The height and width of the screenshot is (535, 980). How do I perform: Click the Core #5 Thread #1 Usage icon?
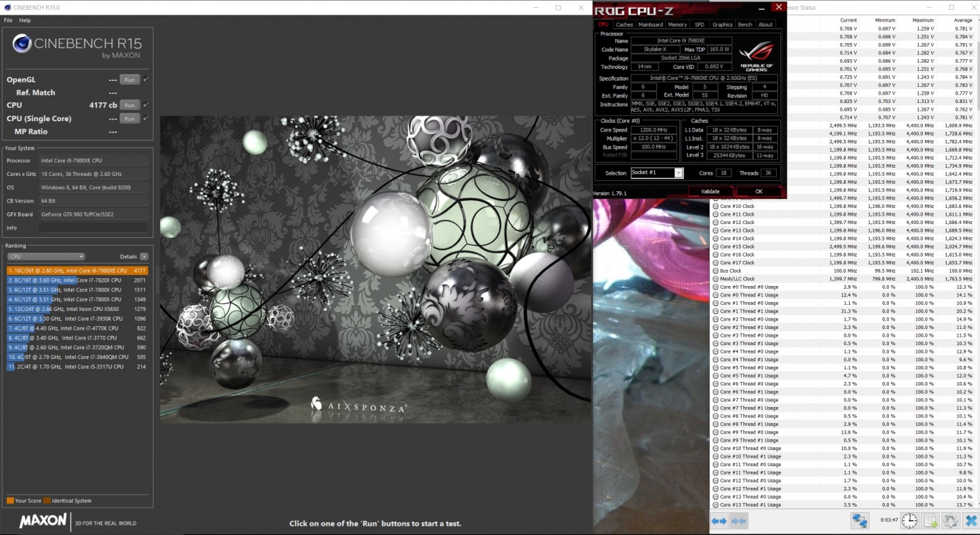click(716, 376)
